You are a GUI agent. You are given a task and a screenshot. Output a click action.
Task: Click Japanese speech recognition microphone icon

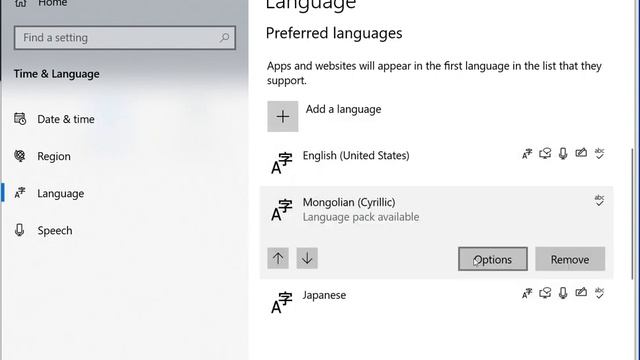563,293
